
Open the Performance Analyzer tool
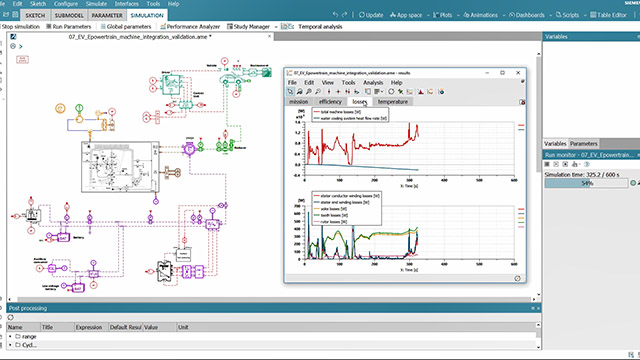point(190,27)
